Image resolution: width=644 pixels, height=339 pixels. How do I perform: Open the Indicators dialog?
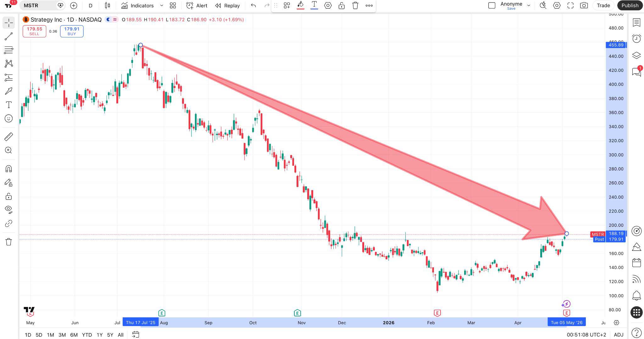coord(138,5)
